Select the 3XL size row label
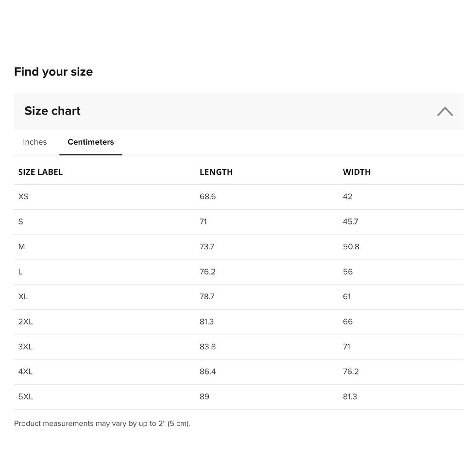The image size is (476, 476). click(x=25, y=347)
